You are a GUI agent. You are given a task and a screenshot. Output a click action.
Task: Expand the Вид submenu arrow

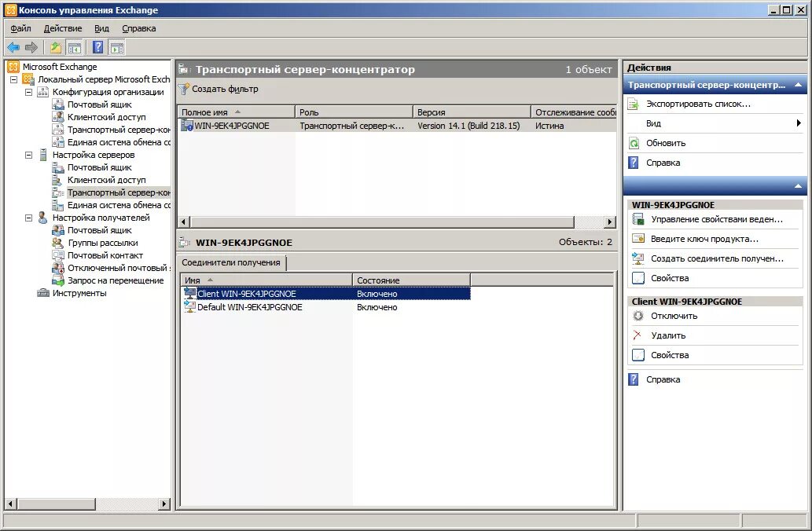(799, 123)
